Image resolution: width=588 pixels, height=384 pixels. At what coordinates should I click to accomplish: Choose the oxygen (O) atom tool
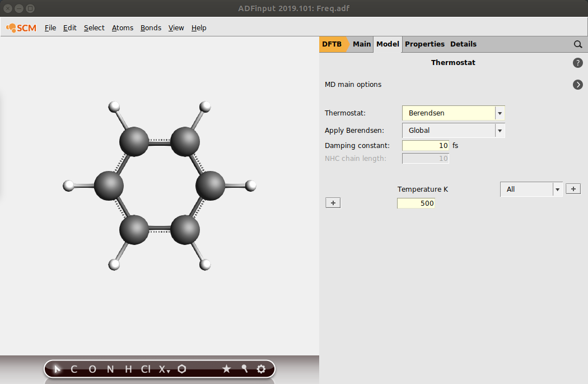92,369
